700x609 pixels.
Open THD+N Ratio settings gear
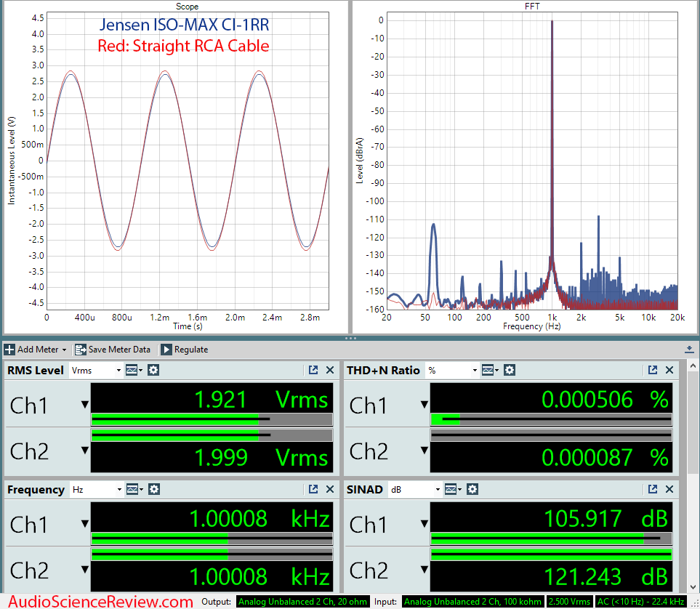tap(510, 370)
